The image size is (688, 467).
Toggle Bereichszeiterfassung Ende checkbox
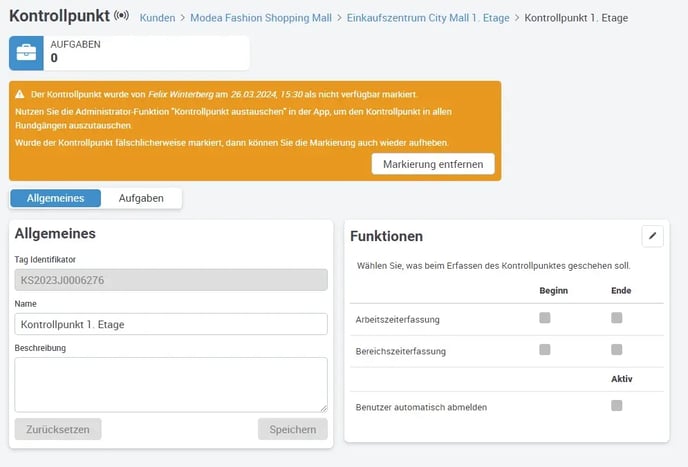coord(616,350)
